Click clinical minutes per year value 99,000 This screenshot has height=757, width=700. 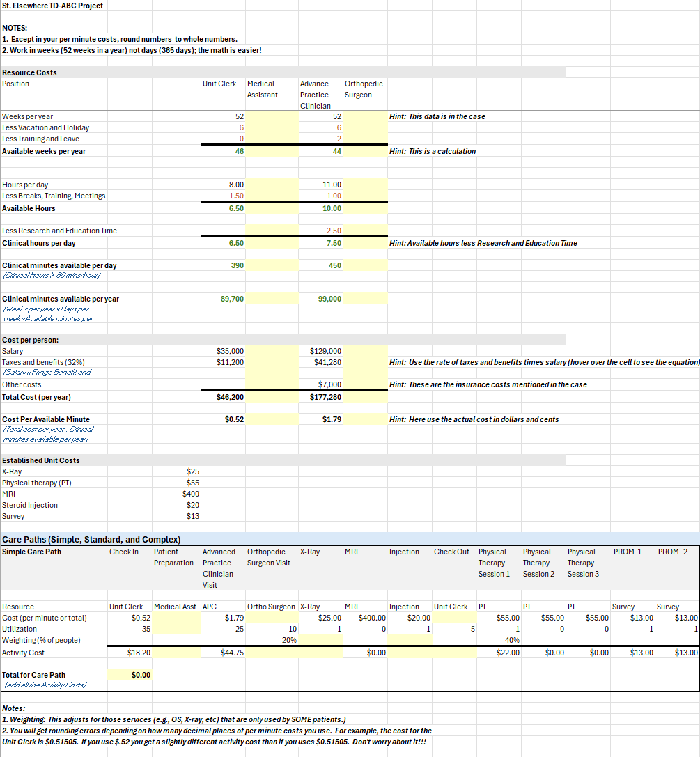320,299
